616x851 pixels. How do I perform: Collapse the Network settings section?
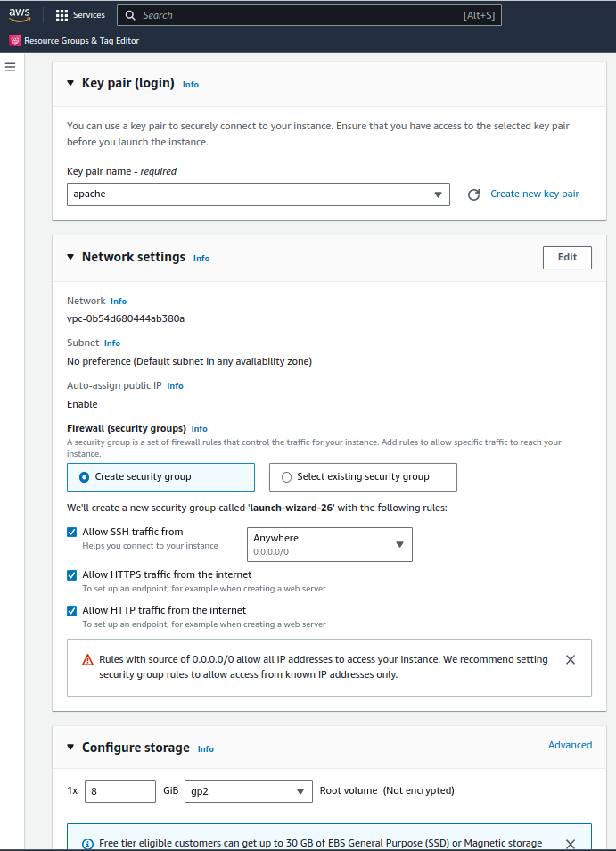point(70,257)
